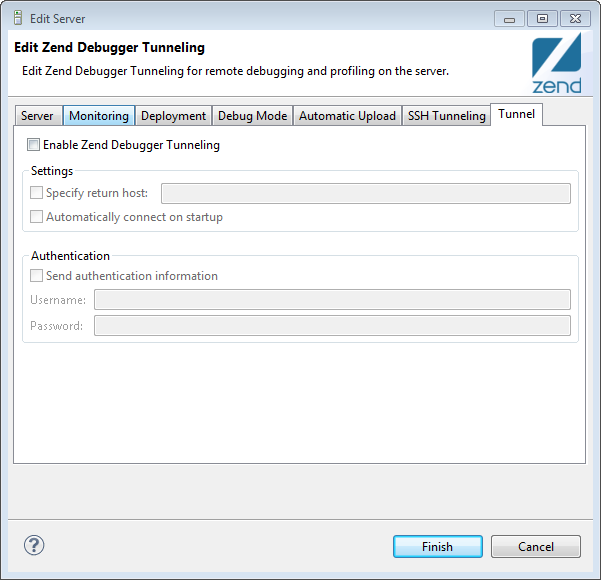
Task: Select the Debug Mode tab
Action: point(253,115)
